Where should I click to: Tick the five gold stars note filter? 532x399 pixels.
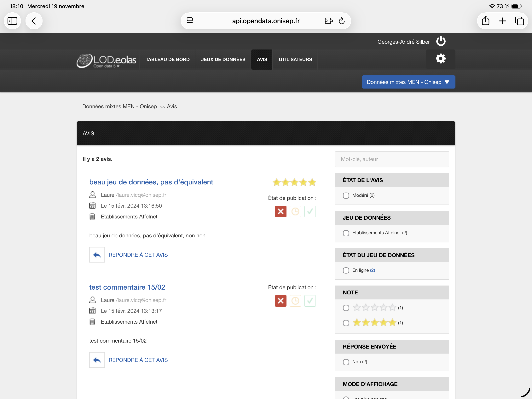(346, 323)
